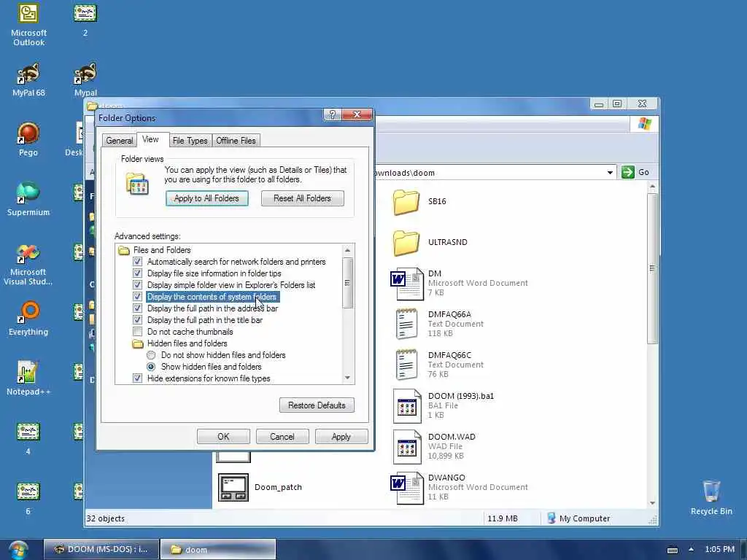Image resolution: width=747 pixels, height=560 pixels.
Task: Select Show hidden files and folders radio
Action: tap(151, 367)
